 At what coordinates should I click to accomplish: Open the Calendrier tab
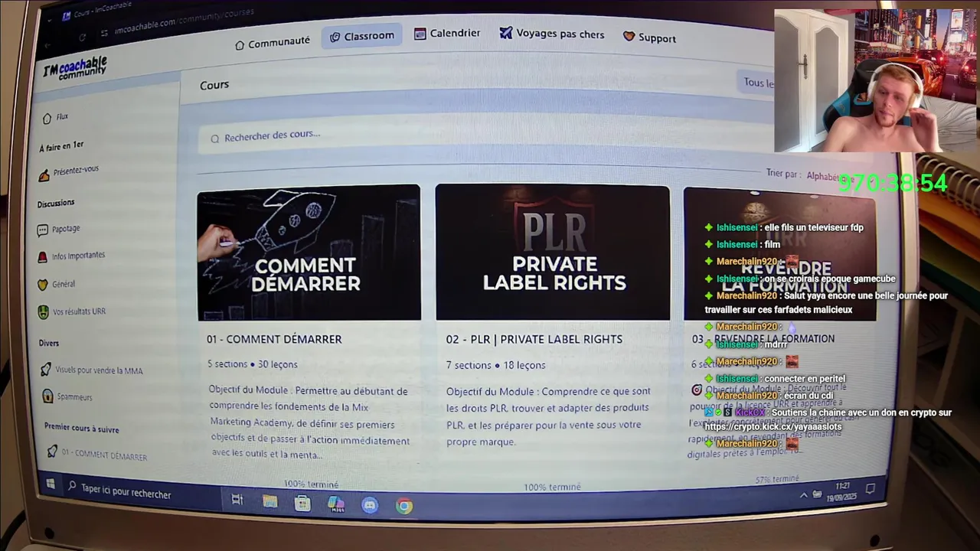coord(447,33)
